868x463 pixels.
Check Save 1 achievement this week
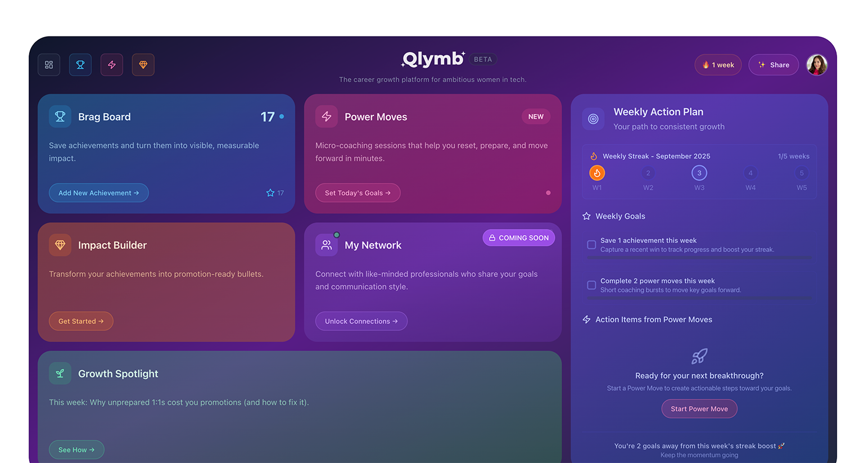point(591,245)
